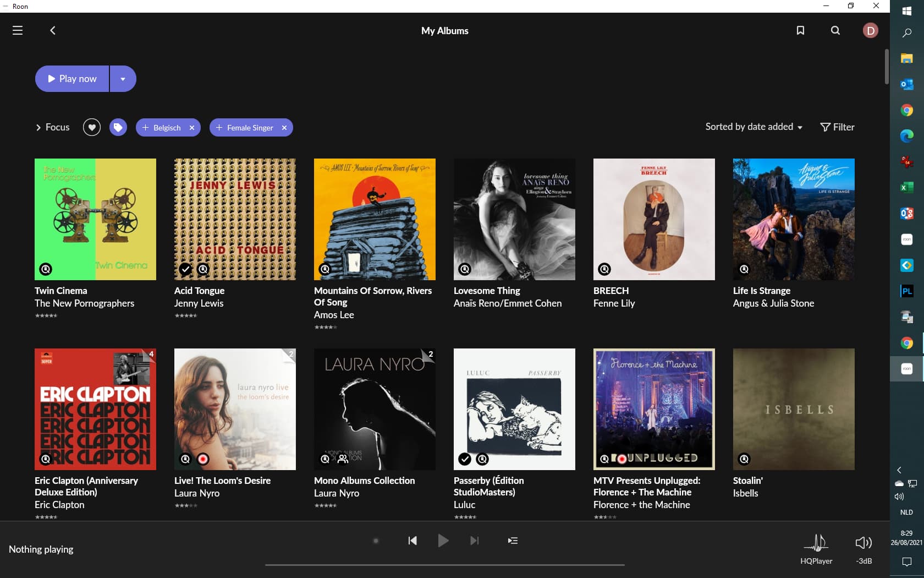Open the Fenne Lily artist link
The image size is (924, 578).
[614, 303]
